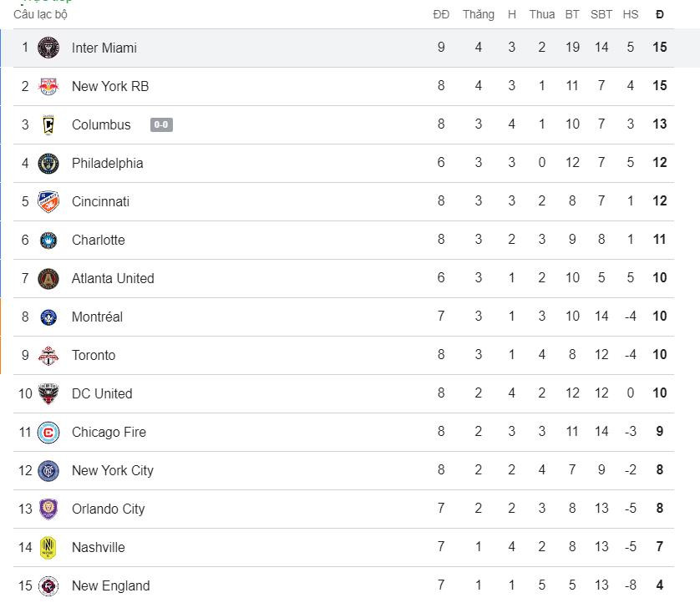Click the Toronto FC logo
The height and width of the screenshot is (608, 700).
tap(48, 355)
